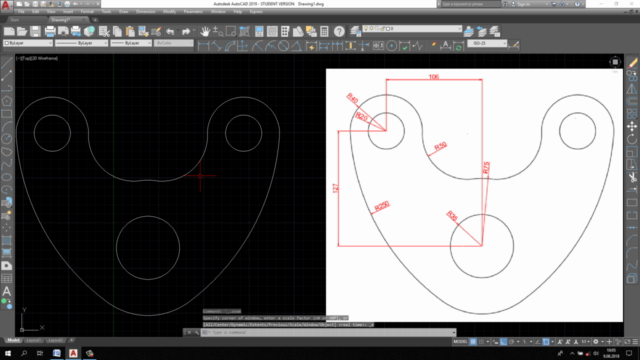640x360 pixels.
Task: Open the QuickCalc calculator icon
Action: [324, 31]
